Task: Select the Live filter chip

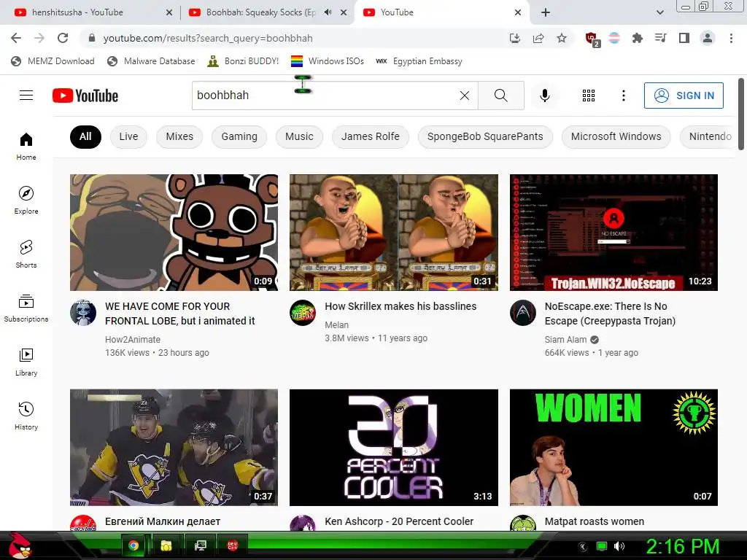Action: point(128,136)
